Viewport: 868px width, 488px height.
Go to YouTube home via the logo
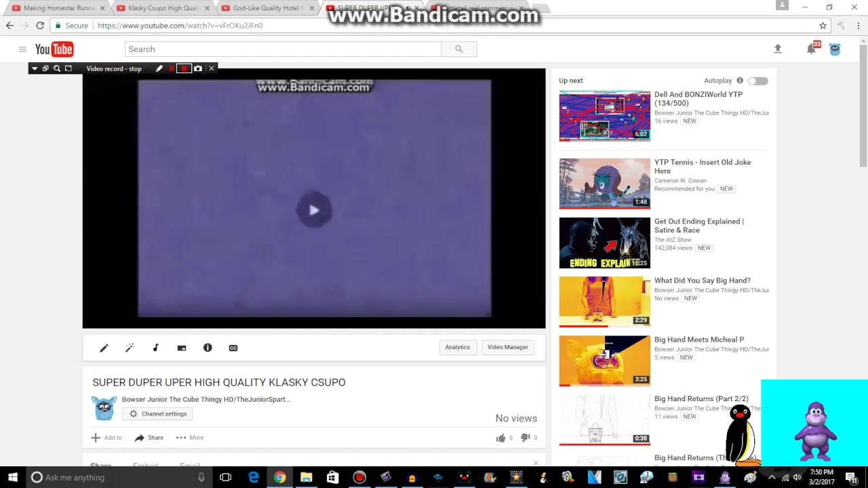[x=54, y=49]
